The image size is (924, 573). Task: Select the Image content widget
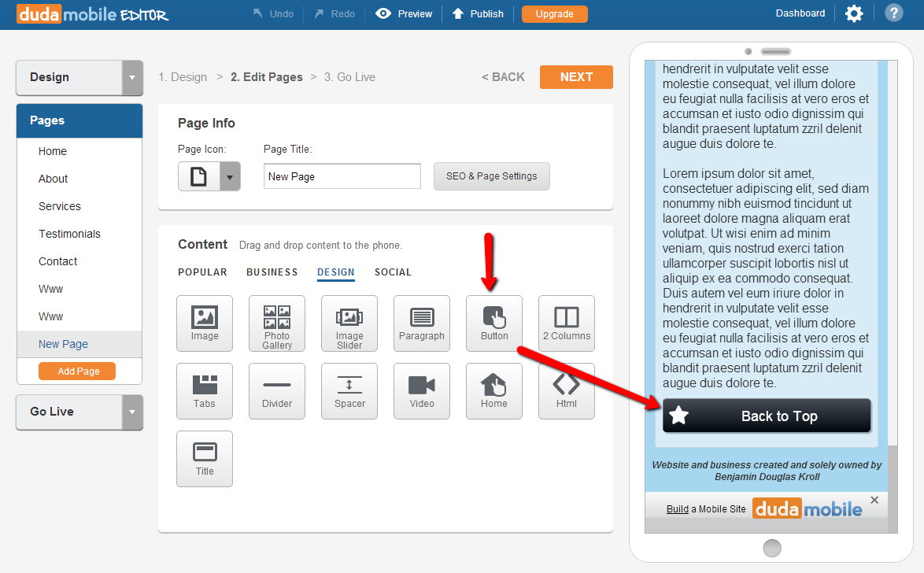click(x=205, y=323)
